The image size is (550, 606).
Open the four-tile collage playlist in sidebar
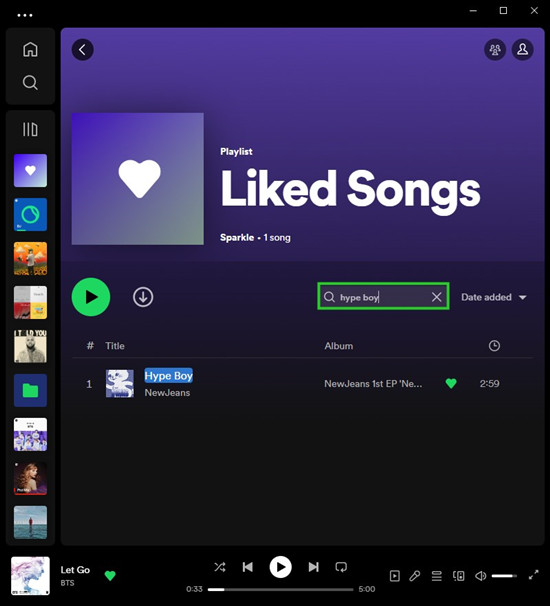point(31,303)
